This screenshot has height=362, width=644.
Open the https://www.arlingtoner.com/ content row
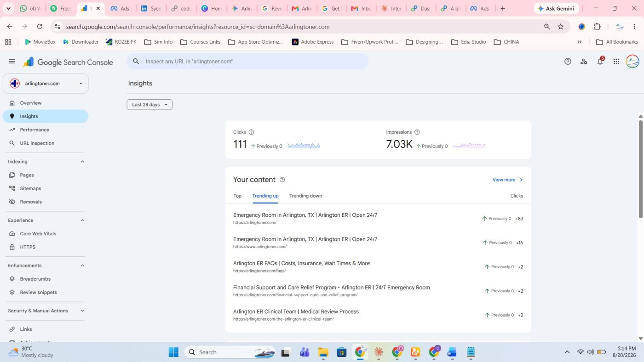pyautogui.click(x=378, y=243)
